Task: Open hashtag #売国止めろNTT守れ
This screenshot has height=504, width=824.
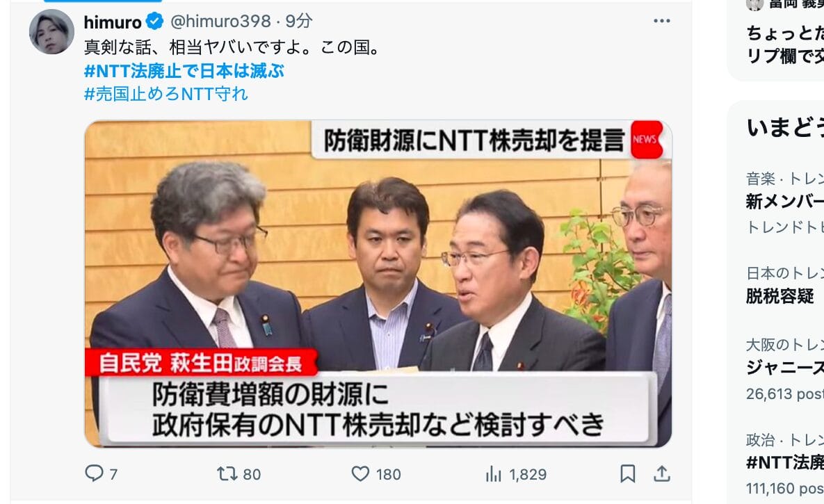Action: pos(166,94)
